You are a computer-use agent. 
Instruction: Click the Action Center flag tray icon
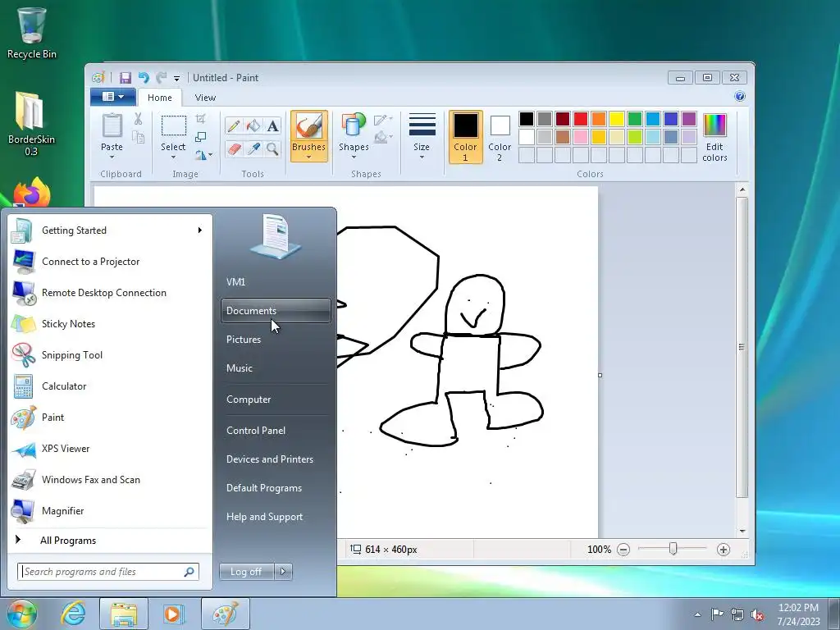717,614
